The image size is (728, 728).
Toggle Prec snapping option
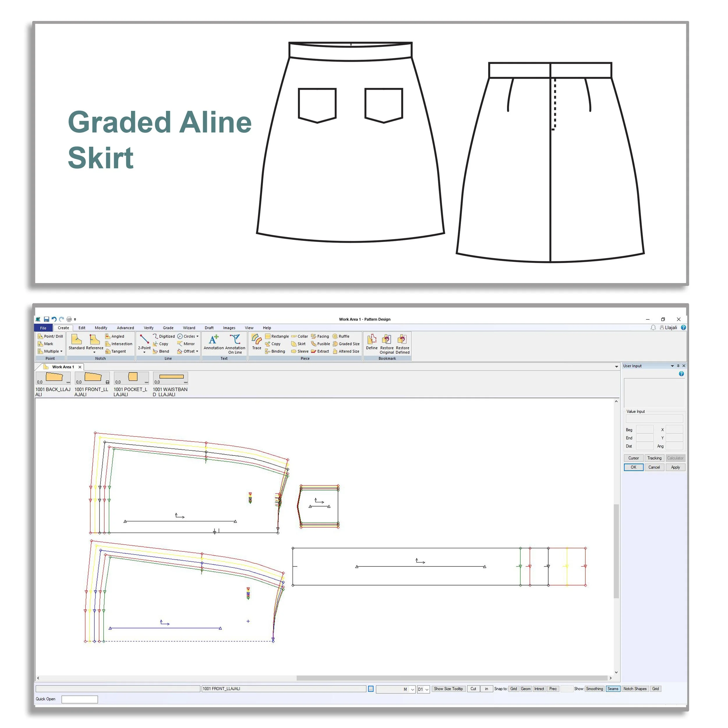click(553, 689)
